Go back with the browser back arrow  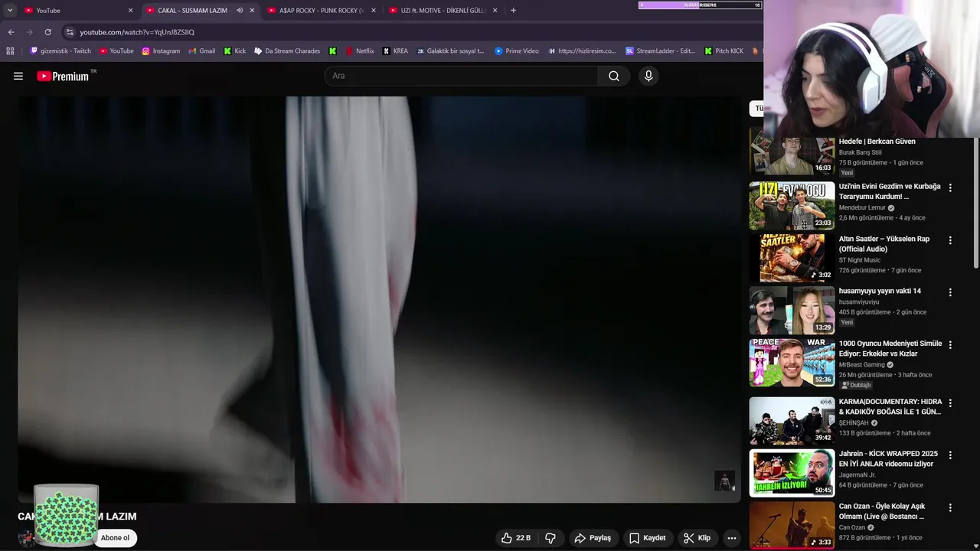[11, 32]
